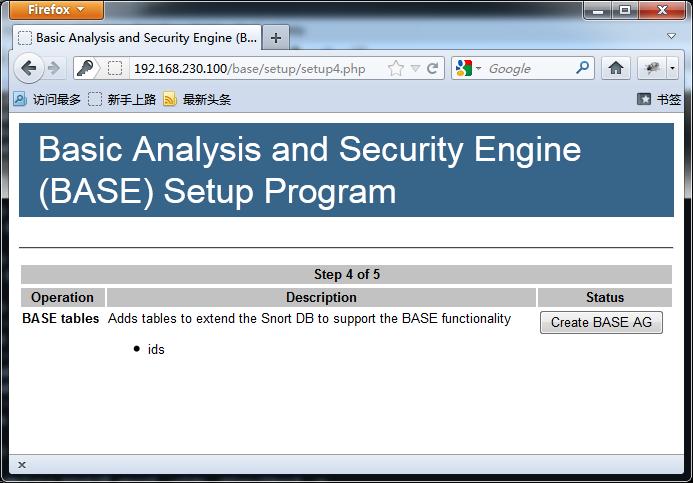This screenshot has width=693, height=483.
Task: Reload the page with refresh icon
Action: click(433, 68)
